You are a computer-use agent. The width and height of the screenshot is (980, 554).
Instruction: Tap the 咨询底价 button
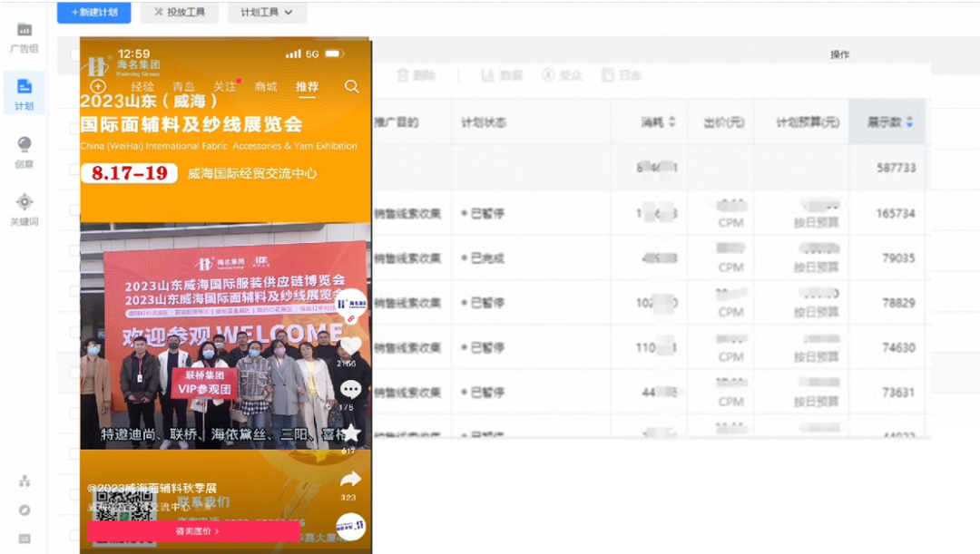[194, 531]
